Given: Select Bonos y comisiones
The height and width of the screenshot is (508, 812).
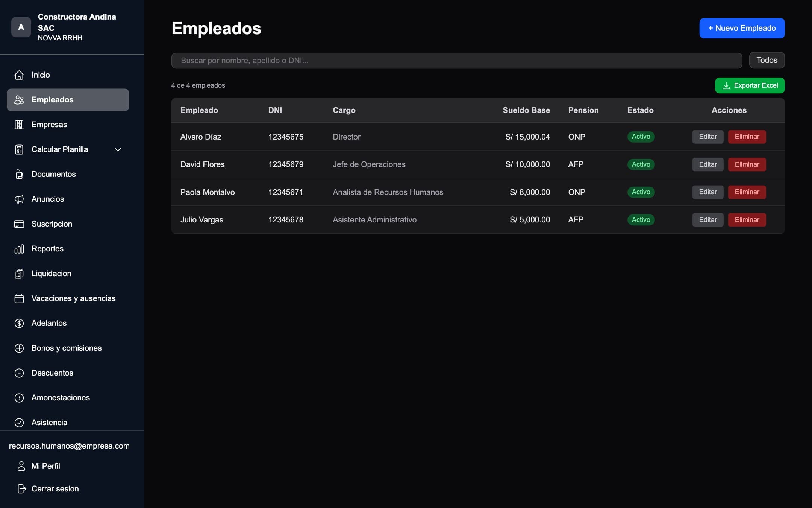Looking at the screenshot, I should tap(68, 348).
